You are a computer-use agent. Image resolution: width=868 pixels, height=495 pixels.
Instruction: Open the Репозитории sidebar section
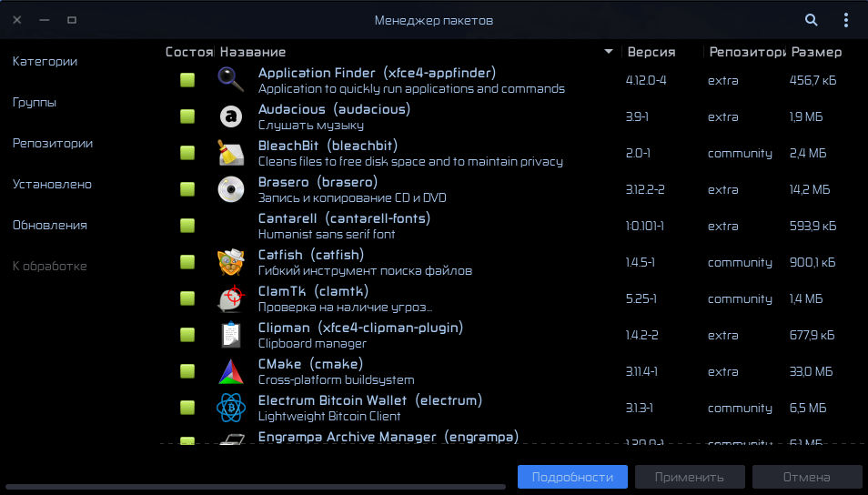(53, 144)
